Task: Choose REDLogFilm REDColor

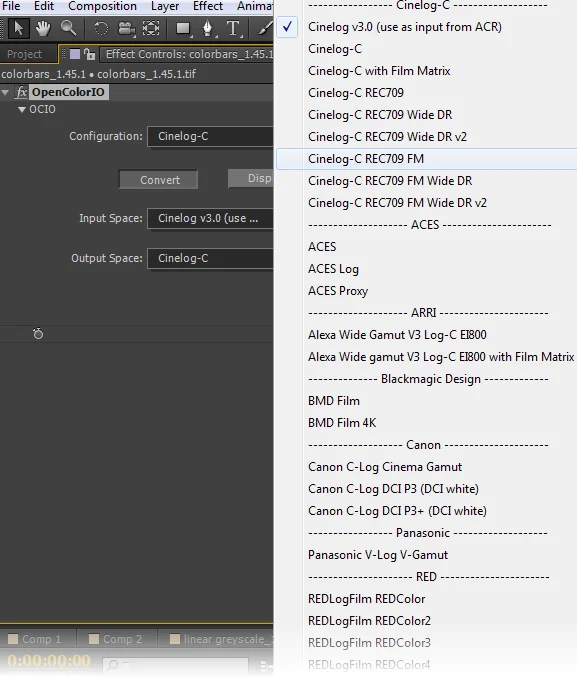Action: 366,599
